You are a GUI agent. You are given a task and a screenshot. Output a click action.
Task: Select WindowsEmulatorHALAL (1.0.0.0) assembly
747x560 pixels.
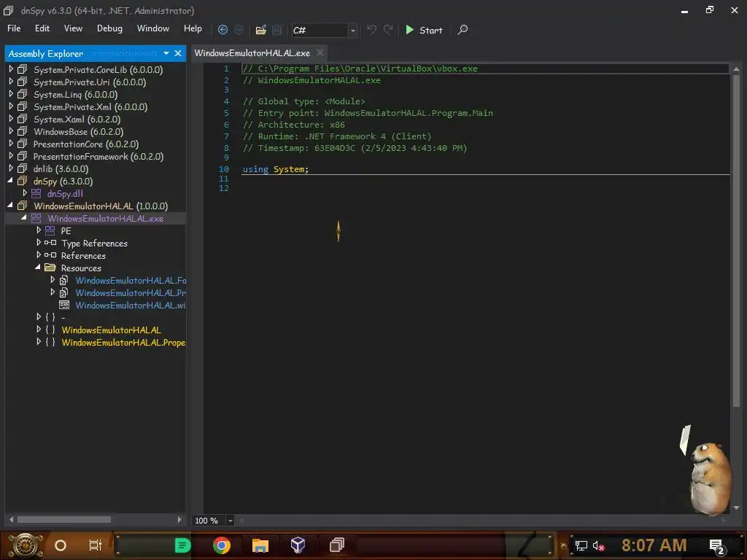click(101, 206)
